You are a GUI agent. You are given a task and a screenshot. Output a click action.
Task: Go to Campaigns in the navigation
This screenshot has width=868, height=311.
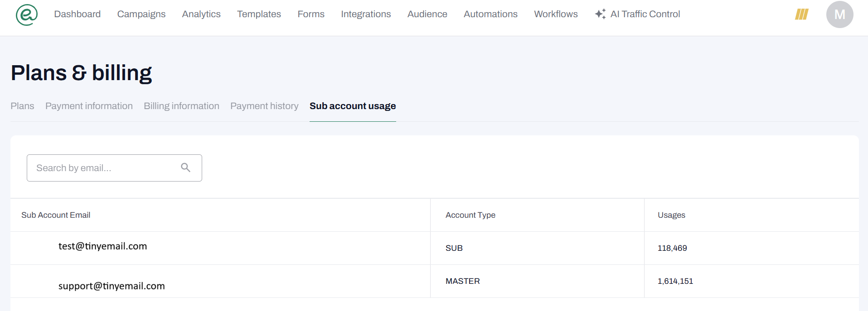click(x=141, y=14)
